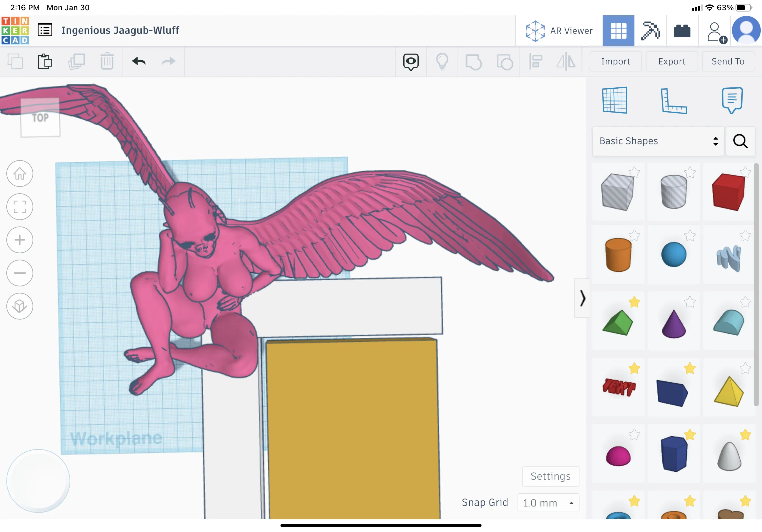Click the Mirror flip icon
The height and width of the screenshot is (532, 762).
(x=566, y=62)
